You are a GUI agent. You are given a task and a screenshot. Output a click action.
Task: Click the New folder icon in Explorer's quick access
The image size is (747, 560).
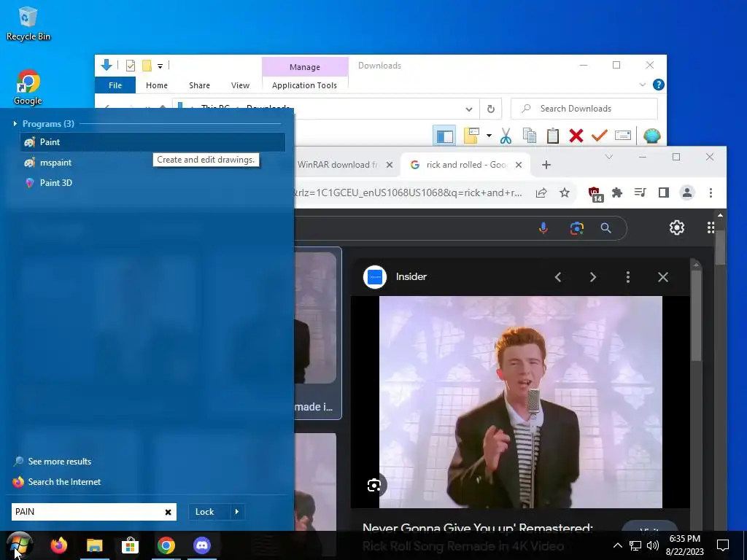[x=147, y=65]
